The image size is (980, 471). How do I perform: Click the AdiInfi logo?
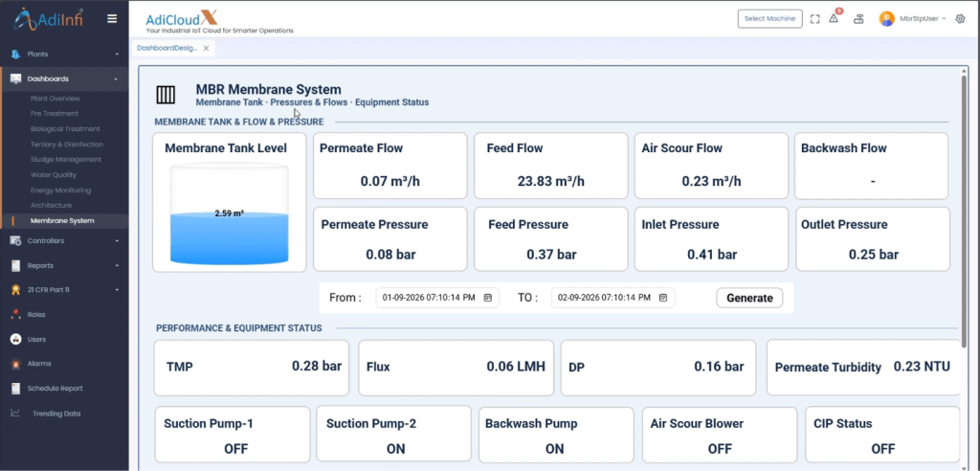[x=49, y=19]
